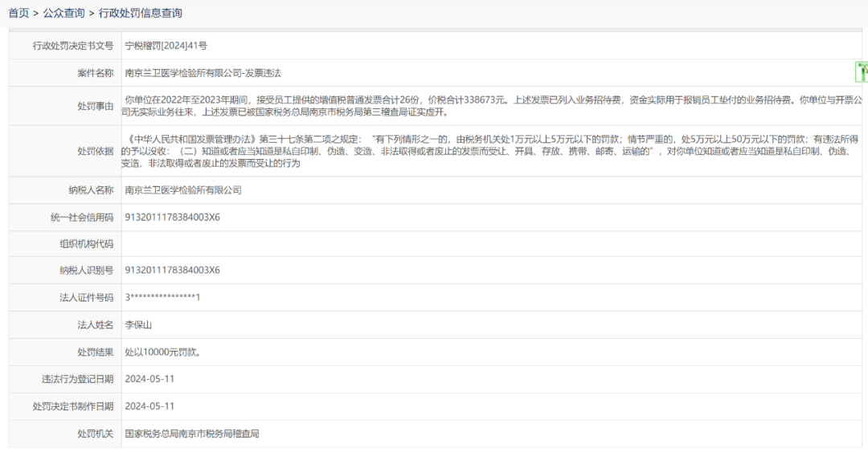Select date value beside 处罚决定书制作日期
This screenshot has height=452, width=868.
click(149, 406)
